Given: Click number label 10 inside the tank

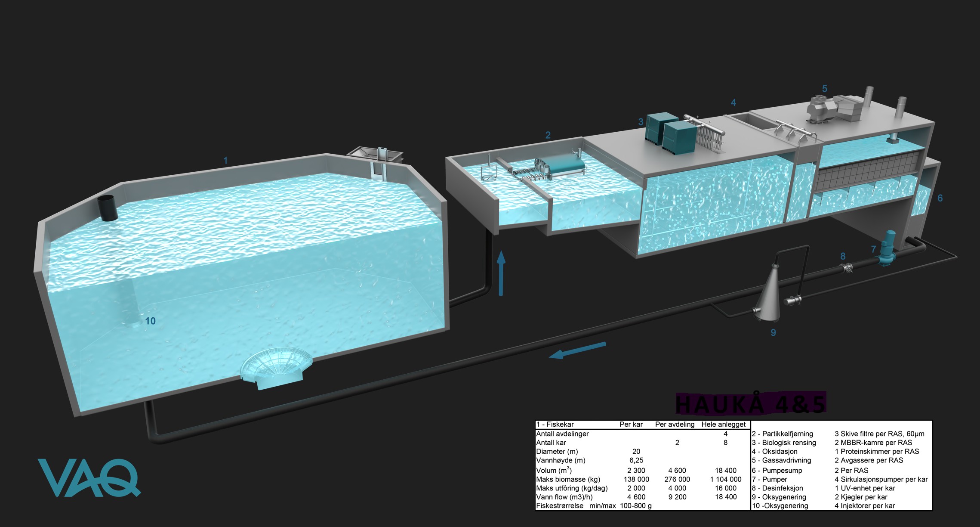Looking at the screenshot, I should (x=150, y=321).
